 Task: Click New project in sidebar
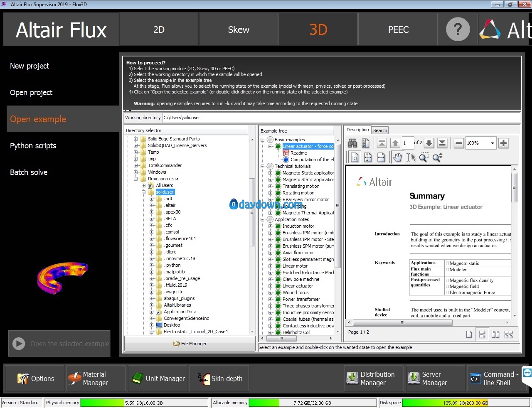tap(30, 66)
